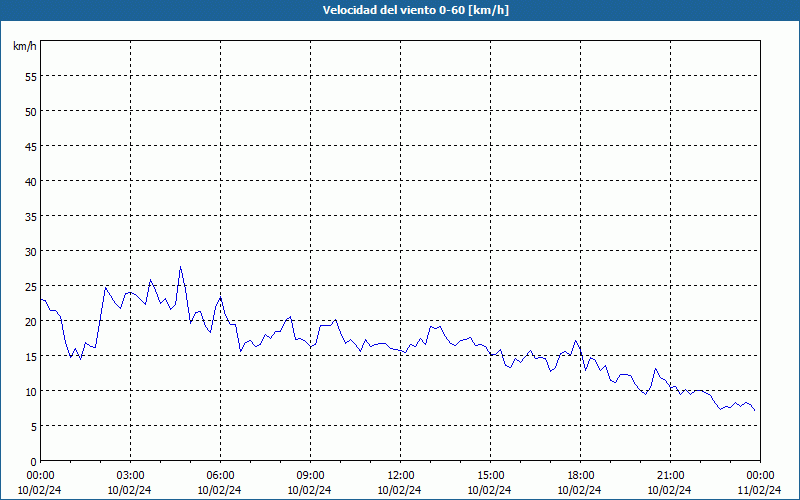
Task: Click the 0 value on the y-axis
Action: pyautogui.click(x=34, y=462)
